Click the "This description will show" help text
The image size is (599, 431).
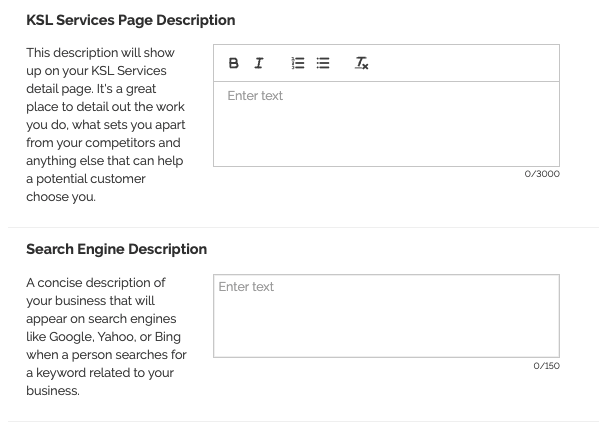point(100,52)
